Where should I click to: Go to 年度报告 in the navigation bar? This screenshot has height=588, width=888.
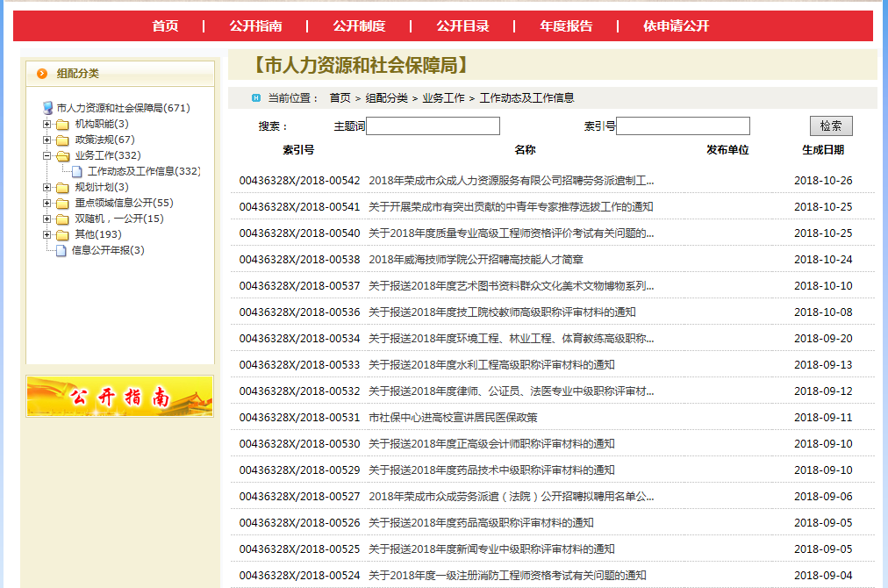566,25
